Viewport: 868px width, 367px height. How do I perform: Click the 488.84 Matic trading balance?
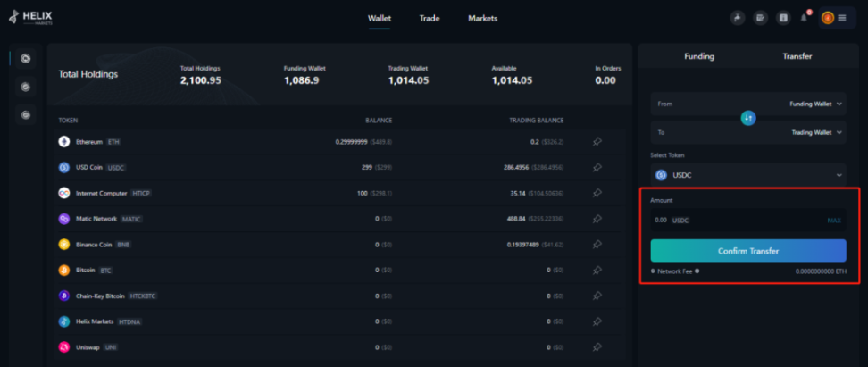516,219
